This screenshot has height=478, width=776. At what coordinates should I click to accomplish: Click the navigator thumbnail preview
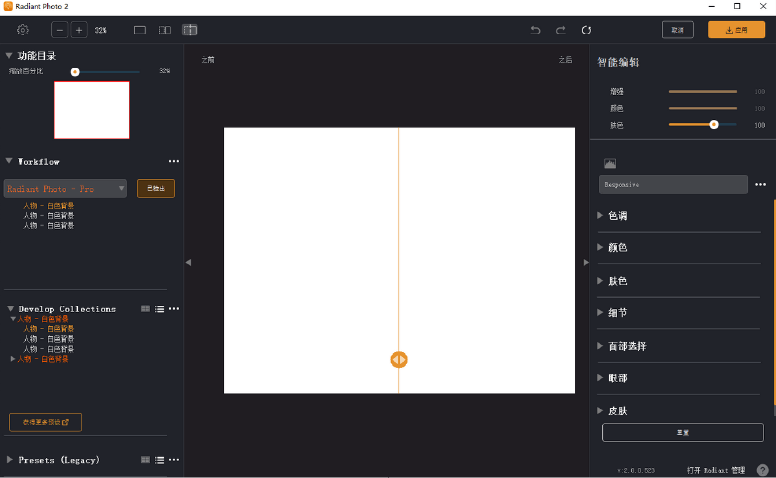(x=91, y=110)
